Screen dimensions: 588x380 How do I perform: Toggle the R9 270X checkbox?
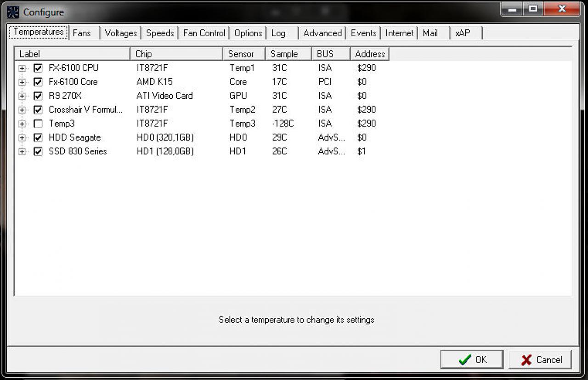(x=38, y=96)
